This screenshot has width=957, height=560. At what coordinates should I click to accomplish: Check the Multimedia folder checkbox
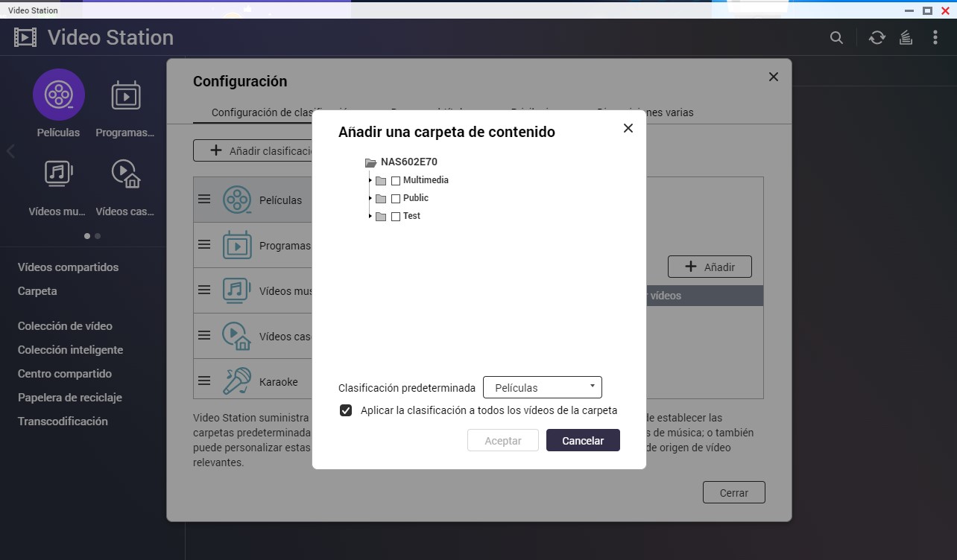[396, 181]
